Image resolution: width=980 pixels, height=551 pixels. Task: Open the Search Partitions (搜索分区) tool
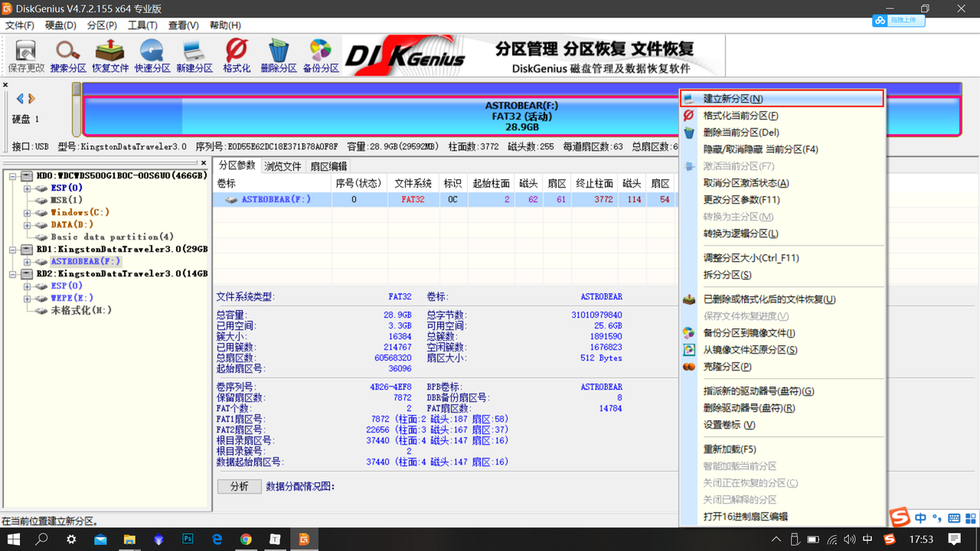pyautogui.click(x=68, y=56)
